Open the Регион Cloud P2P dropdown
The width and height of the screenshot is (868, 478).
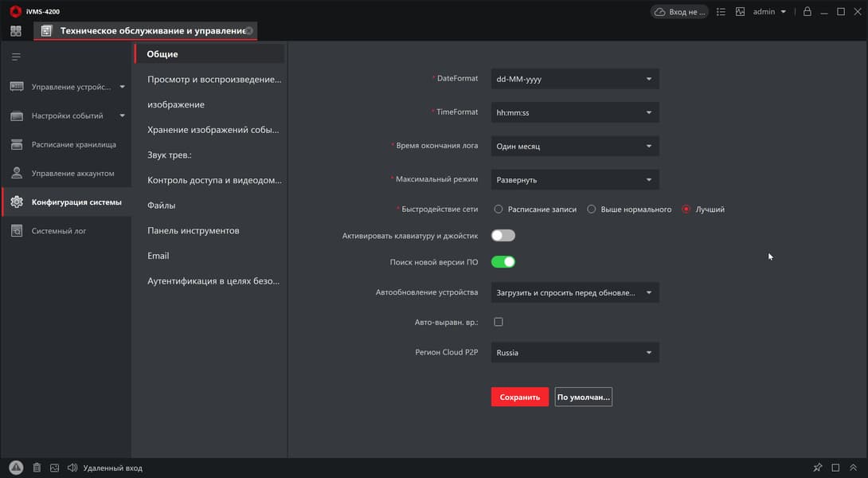click(x=574, y=352)
